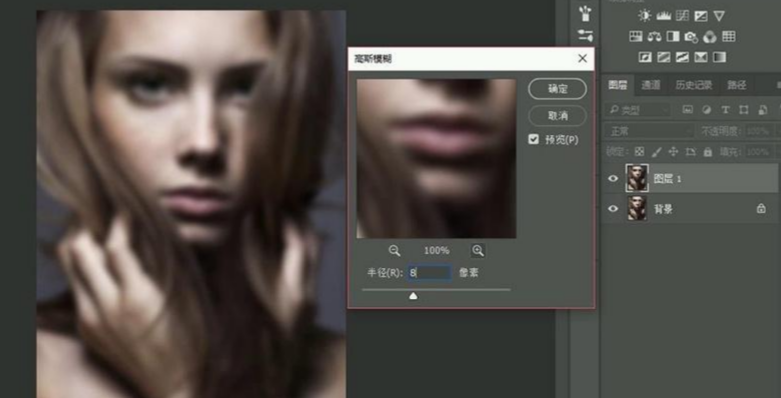Add a Vibrance adjustment (triangle icon)

(x=719, y=16)
